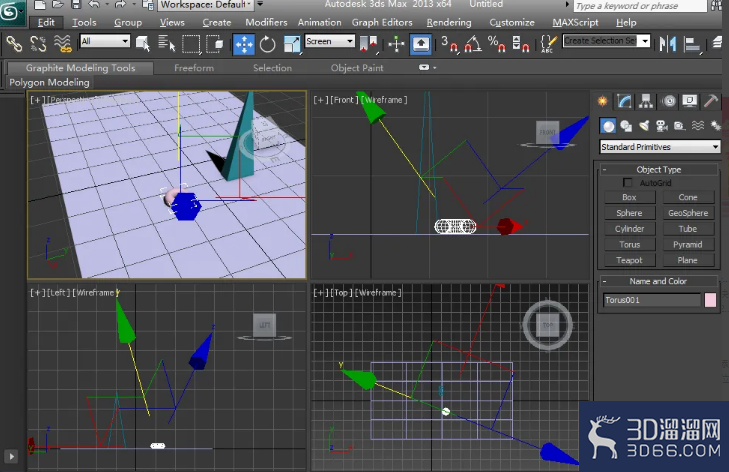Click the keyword search field
729x472 pixels.
point(640,6)
